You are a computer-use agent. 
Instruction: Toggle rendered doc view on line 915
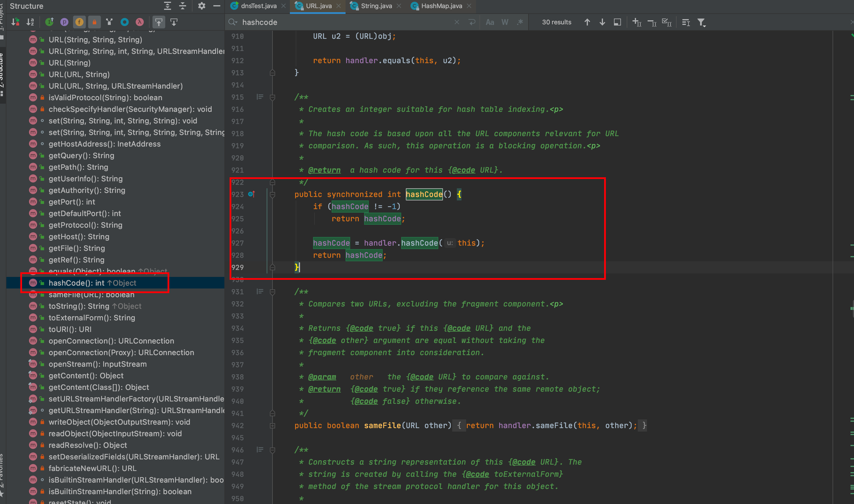click(x=260, y=97)
